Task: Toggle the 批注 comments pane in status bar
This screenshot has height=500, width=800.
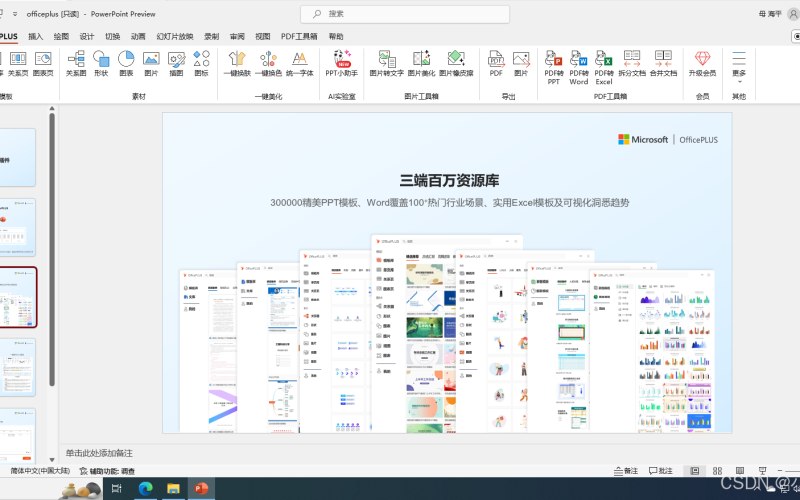Action: pos(661,471)
